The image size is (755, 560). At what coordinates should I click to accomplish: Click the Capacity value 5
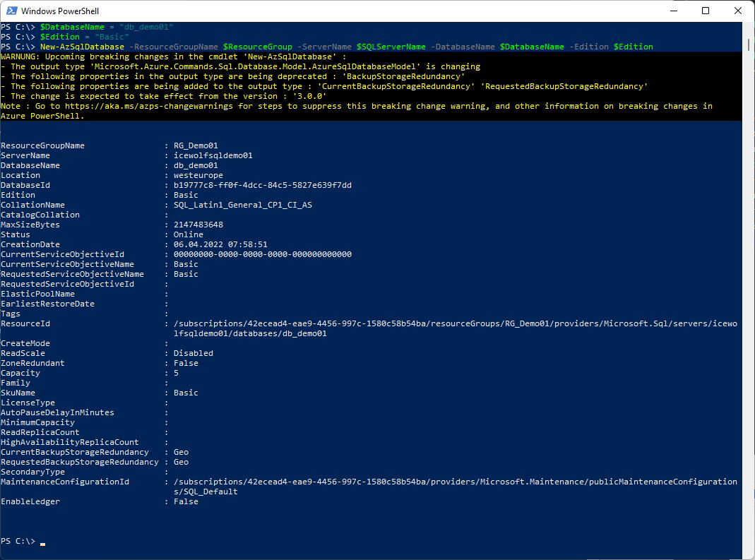pyautogui.click(x=177, y=373)
